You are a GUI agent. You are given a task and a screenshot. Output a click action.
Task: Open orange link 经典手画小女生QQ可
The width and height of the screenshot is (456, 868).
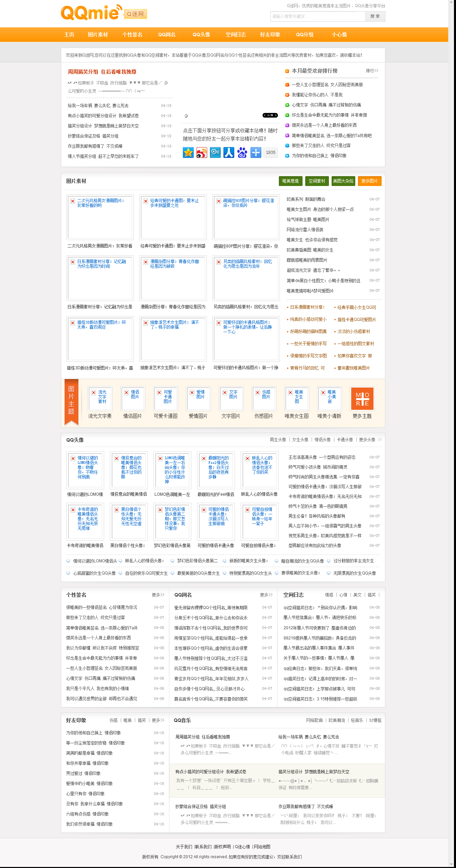pyautogui.click(x=357, y=307)
